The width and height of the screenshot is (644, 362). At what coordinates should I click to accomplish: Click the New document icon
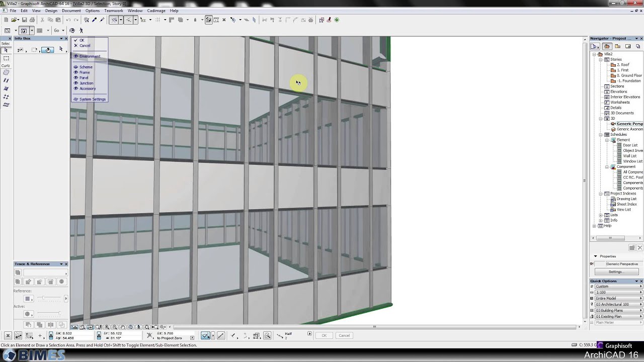pos(6,20)
